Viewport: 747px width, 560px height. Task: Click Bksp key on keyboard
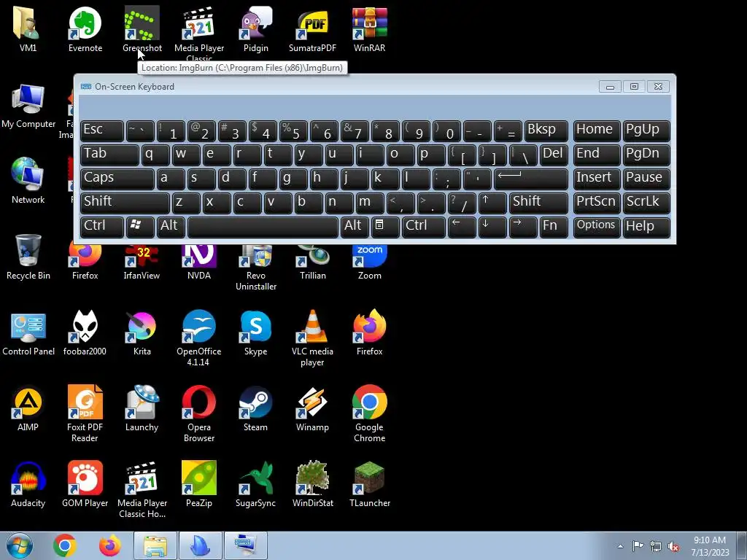(x=546, y=131)
